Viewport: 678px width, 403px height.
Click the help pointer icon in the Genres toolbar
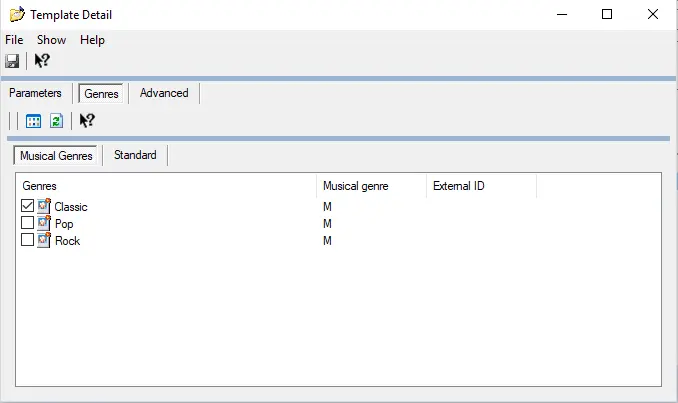87,121
